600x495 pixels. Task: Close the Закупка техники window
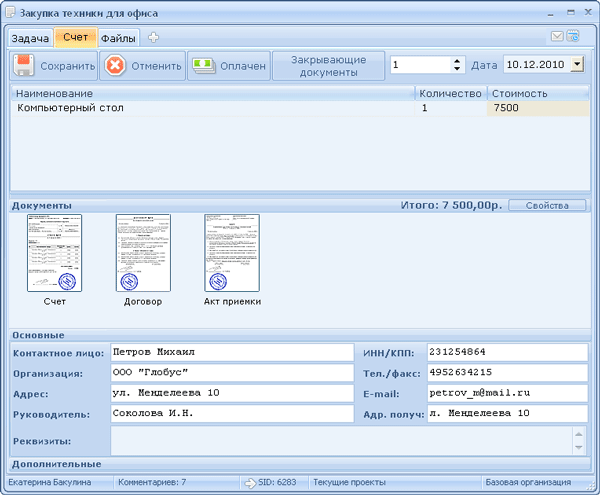pyautogui.click(x=589, y=13)
